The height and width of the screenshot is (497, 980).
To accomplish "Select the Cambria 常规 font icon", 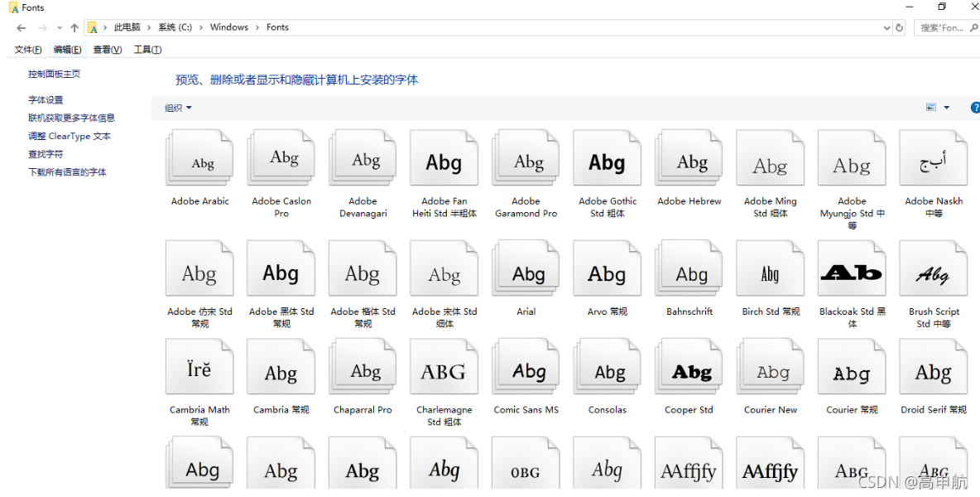I will pyautogui.click(x=281, y=366).
